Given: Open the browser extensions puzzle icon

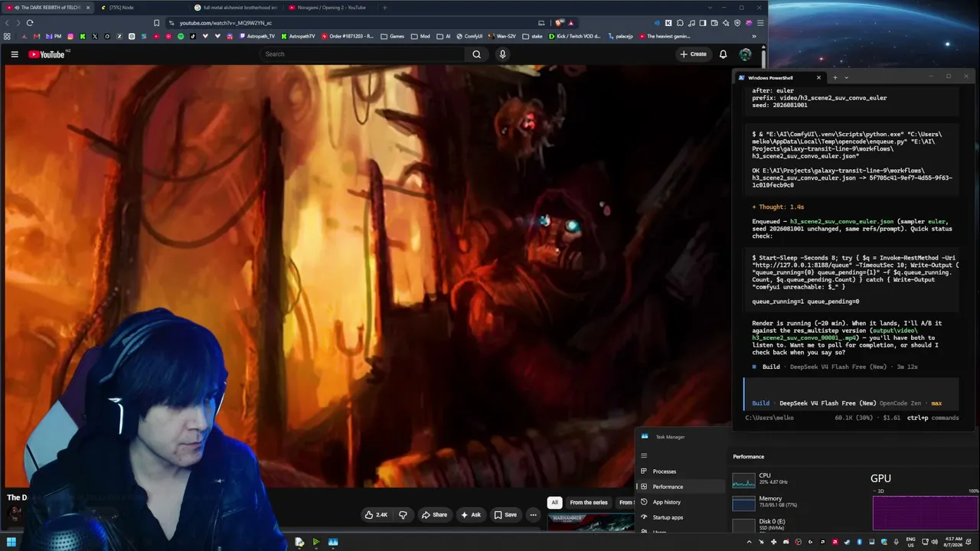Looking at the screenshot, I should [679, 23].
